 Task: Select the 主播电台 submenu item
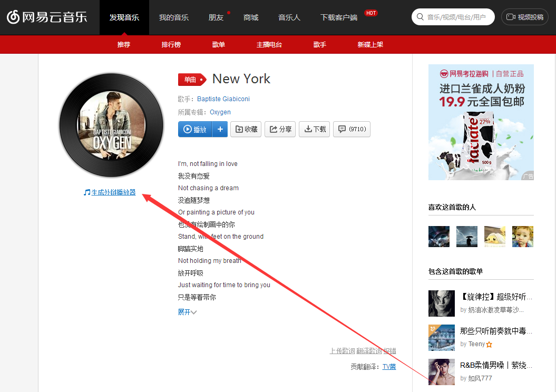tap(269, 45)
